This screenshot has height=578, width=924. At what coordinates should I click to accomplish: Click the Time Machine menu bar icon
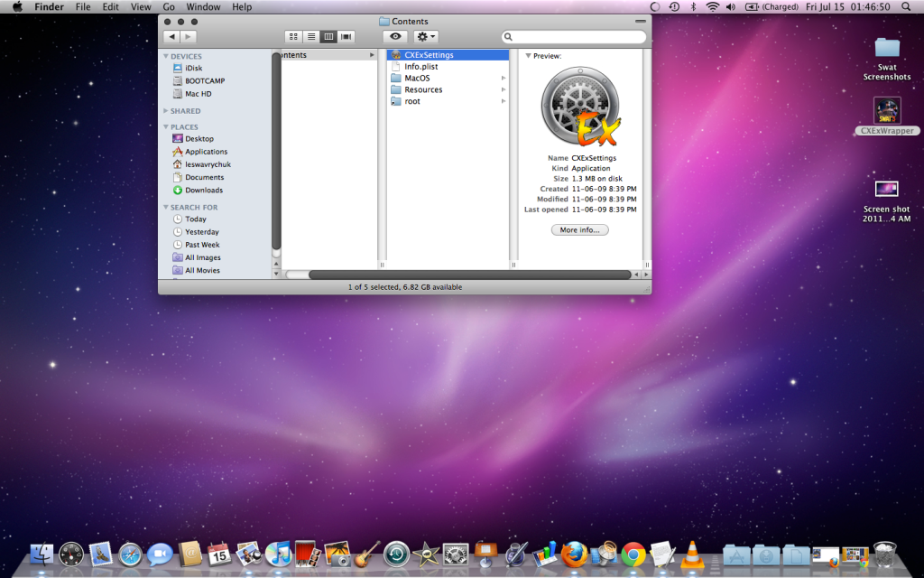[674, 7]
